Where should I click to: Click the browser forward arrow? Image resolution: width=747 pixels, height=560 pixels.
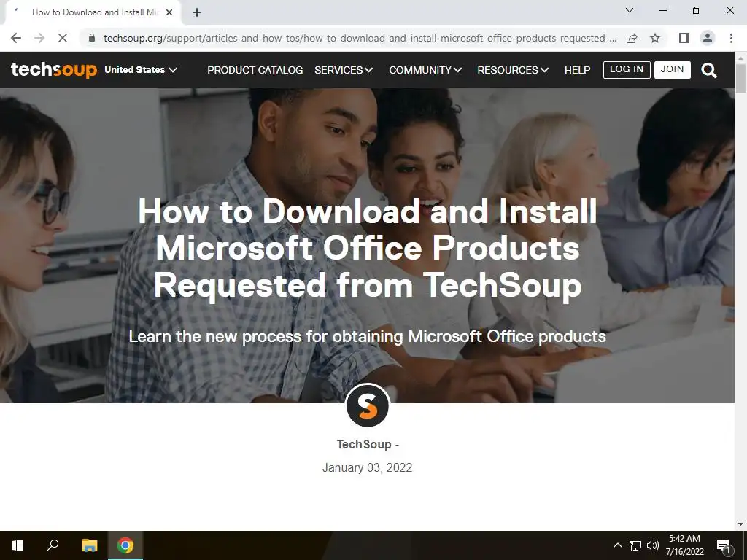(x=39, y=38)
